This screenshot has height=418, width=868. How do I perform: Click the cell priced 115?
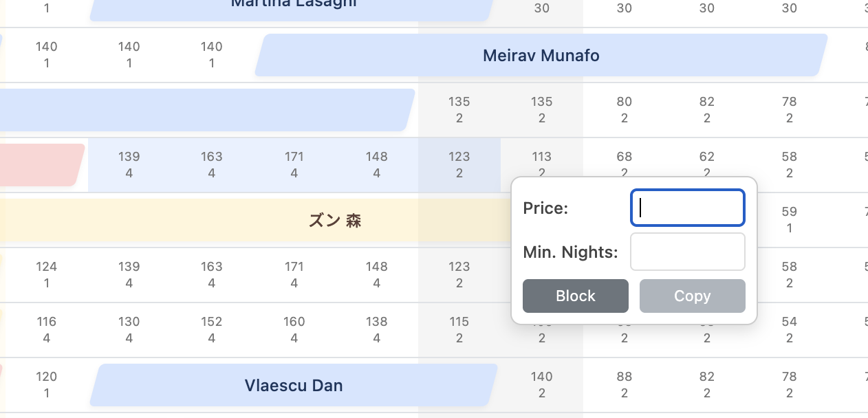[459, 329]
